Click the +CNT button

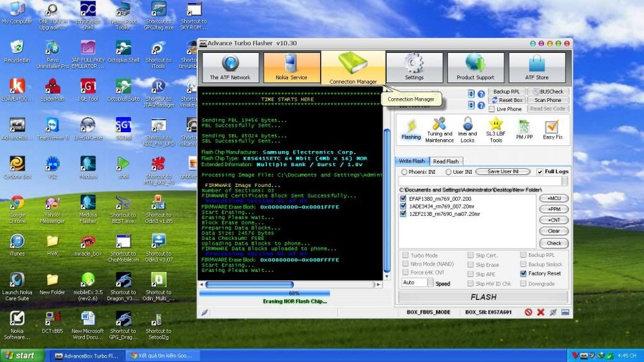tap(553, 220)
